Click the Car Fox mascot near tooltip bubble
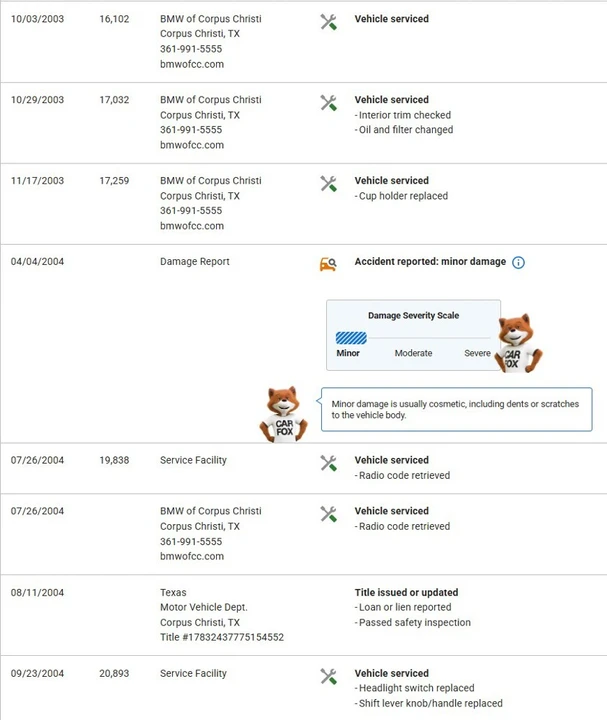 pos(284,414)
